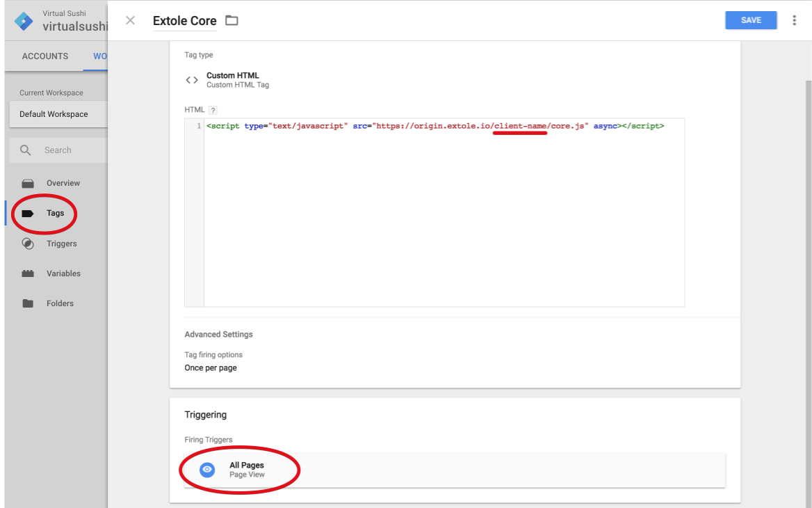The image size is (812, 508).
Task: Click the Triggering section heading
Action: (206, 415)
